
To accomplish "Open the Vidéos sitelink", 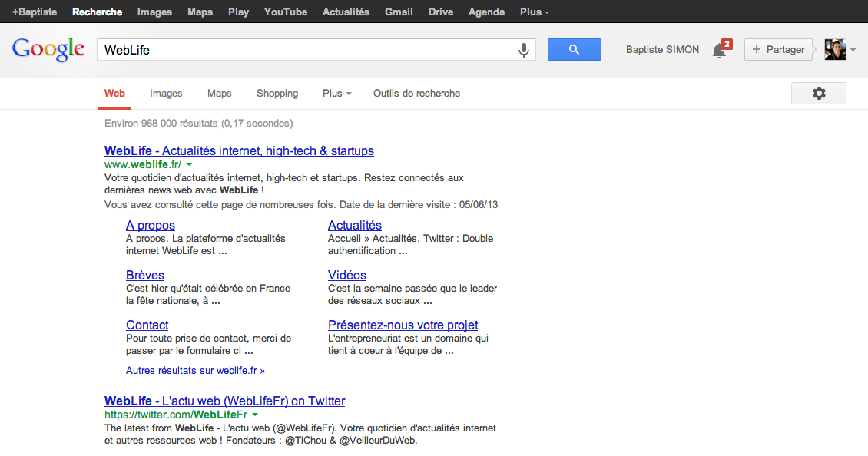I will pyautogui.click(x=347, y=275).
